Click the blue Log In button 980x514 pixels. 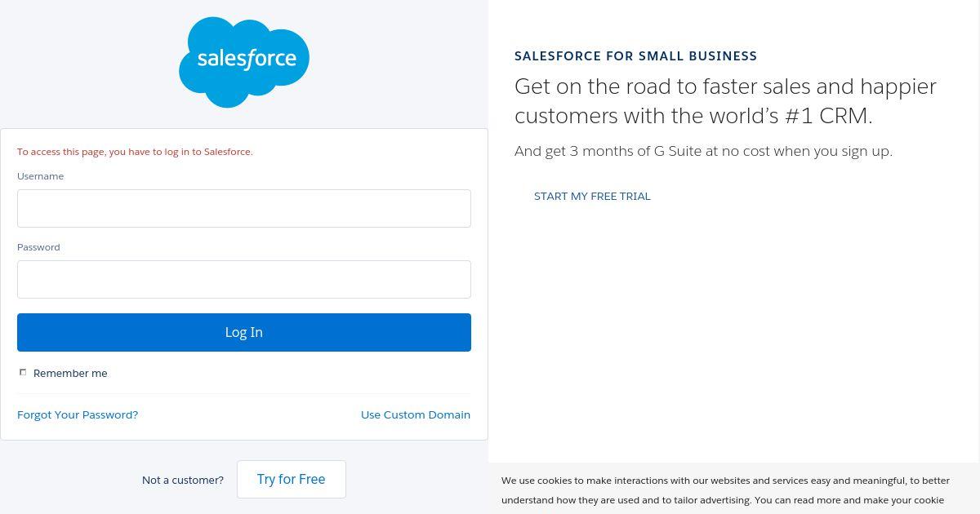(x=244, y=332)
